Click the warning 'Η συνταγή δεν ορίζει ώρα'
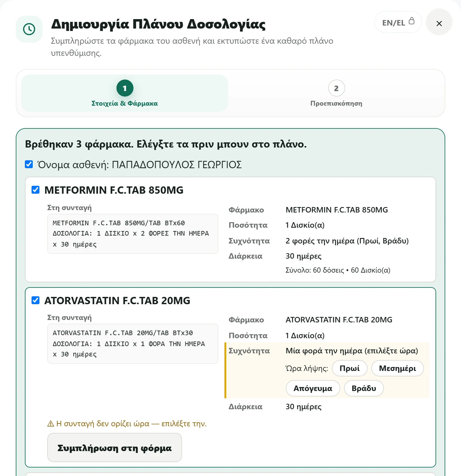Image resolution: width=461 pixels, height=476 pixels. pos(127,423)
